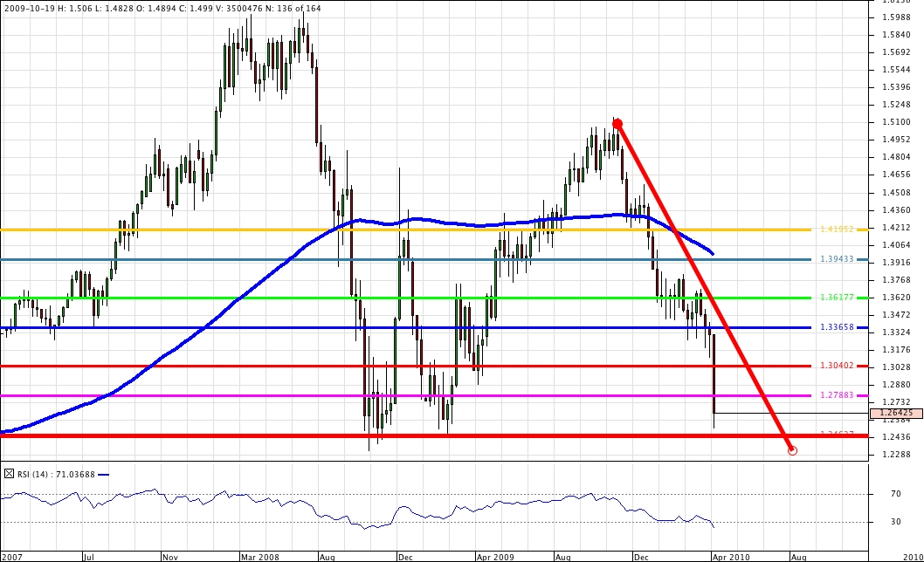This screenshot has height=562, width=924.
Task: Click the trendline's filled red start point
Action: coord(617,124)
